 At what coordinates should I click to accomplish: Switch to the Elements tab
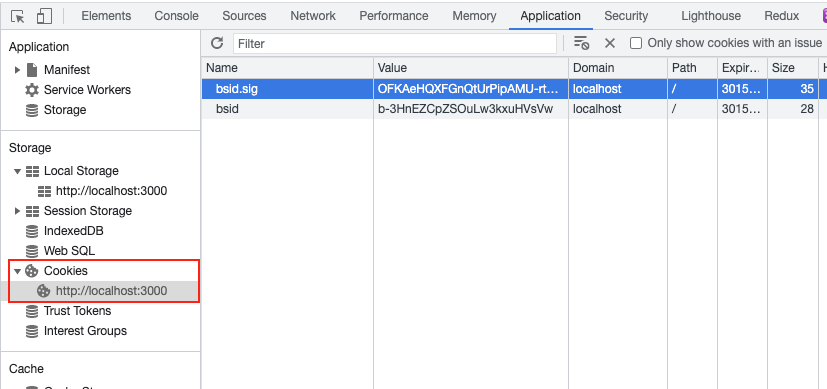pos(106,16)
